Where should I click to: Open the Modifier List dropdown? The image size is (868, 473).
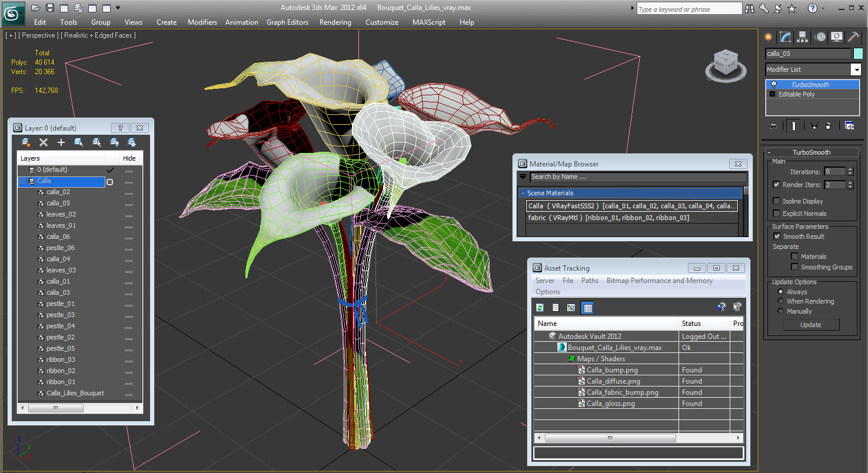(x=856, y=69)
